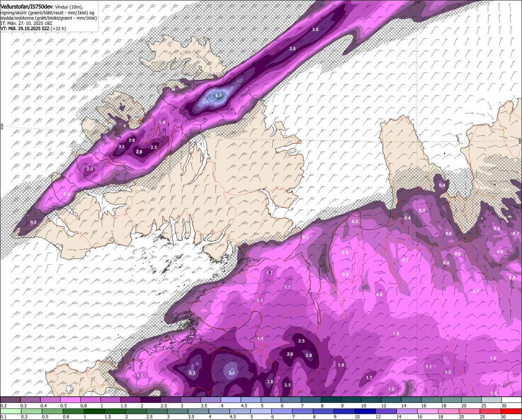Select the dark teal 8 swatch in the upper legend
Image resolution: width=522 pixels, height=420 pixels.
pos(331,400)
